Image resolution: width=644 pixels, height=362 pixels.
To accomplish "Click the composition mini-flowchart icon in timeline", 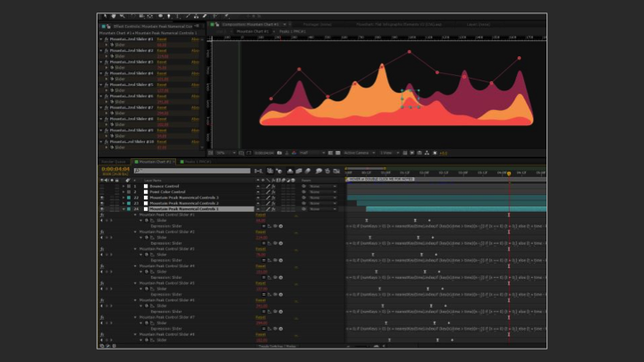I will click(x=258, y=171).
